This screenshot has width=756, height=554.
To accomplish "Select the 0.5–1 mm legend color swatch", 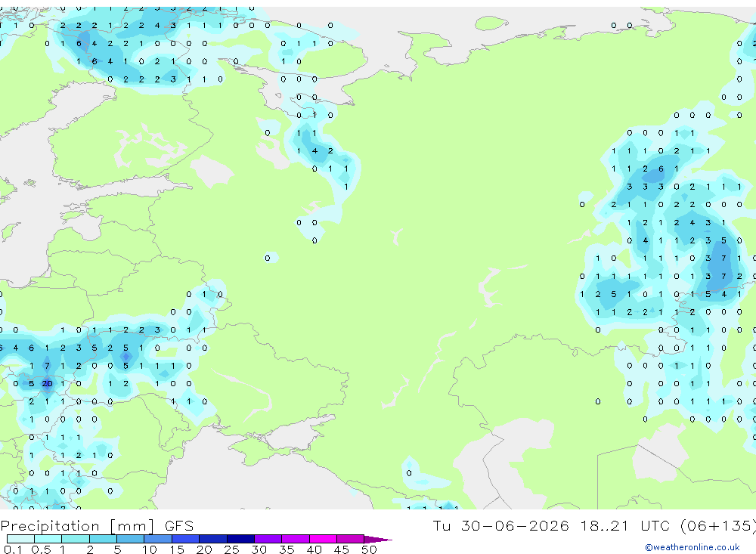I will click(x=48, y=539).
